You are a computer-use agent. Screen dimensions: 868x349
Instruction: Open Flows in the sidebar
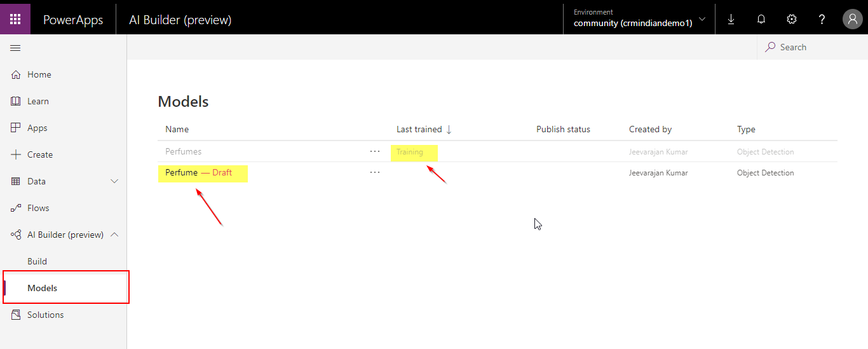tap(38, 208)
